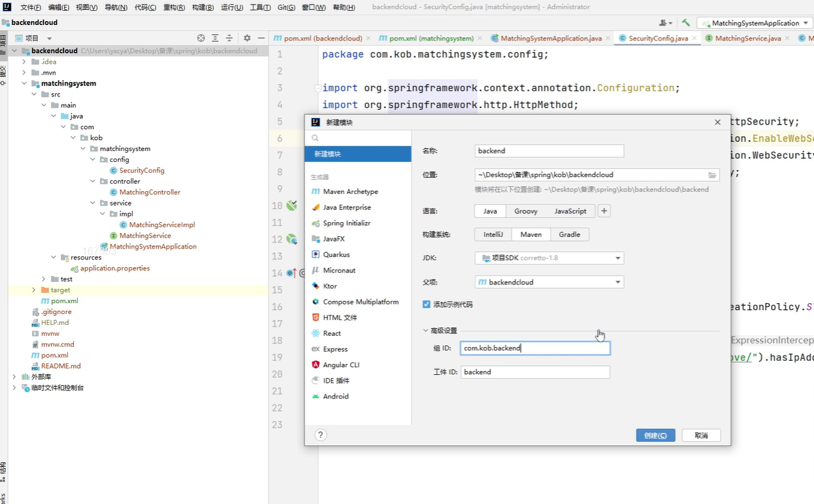The image size is (814, 504).
Task: Select the Android generator in list
Action: click(x=335, y=396)
